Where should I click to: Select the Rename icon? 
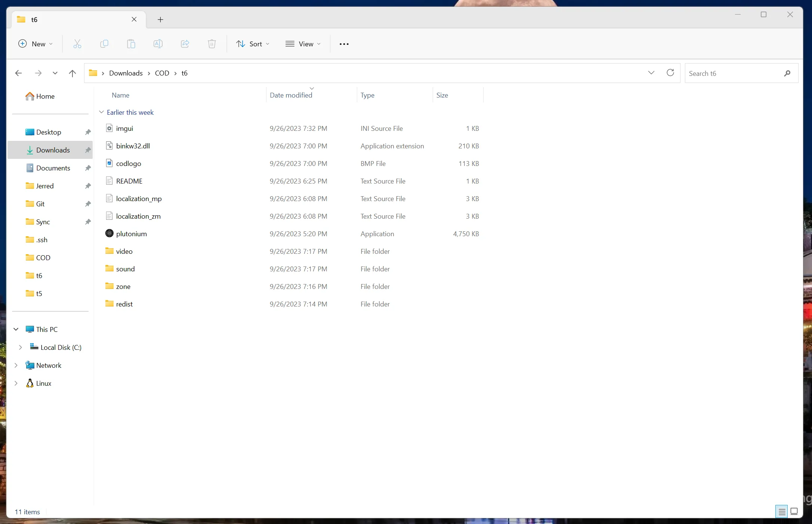click(158, 44)
